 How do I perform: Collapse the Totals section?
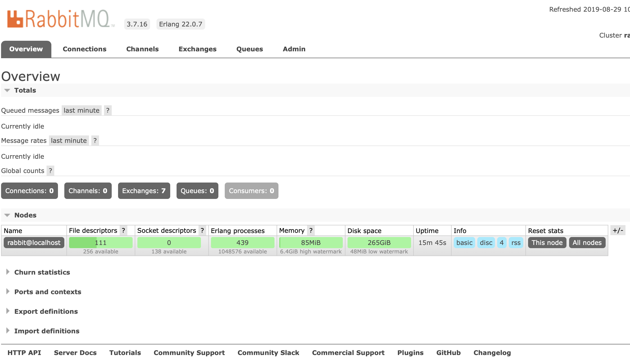[x=7, y=90]
